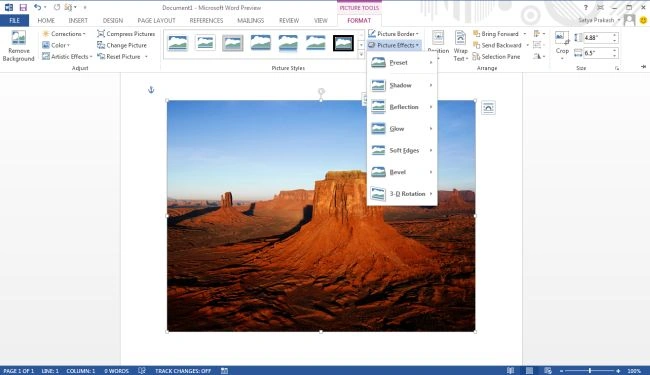
Task: Increase shape height with the up stepper
Action: [x=615, y=35]
